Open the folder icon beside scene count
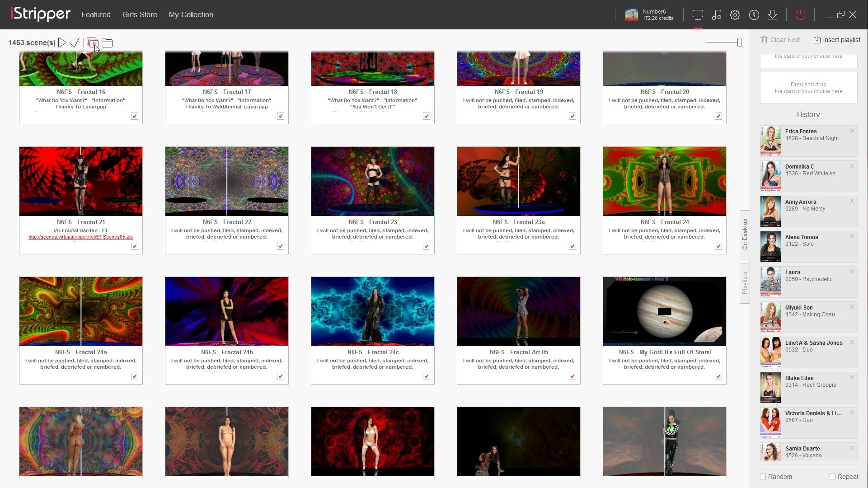Screen dimensions: 868x488 click(x=107, y=42)
